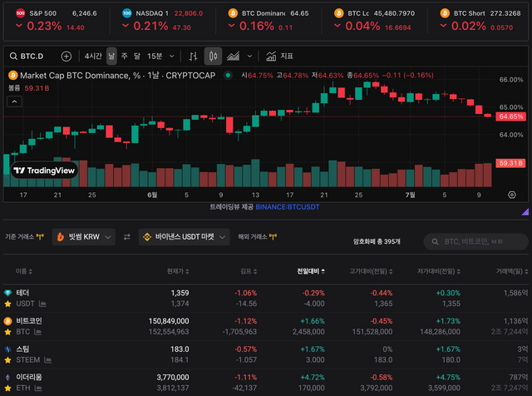The height and width of the screenshot is (396, 532).
Task: Open the 지표 indicators menu
Action: (279, 56)
